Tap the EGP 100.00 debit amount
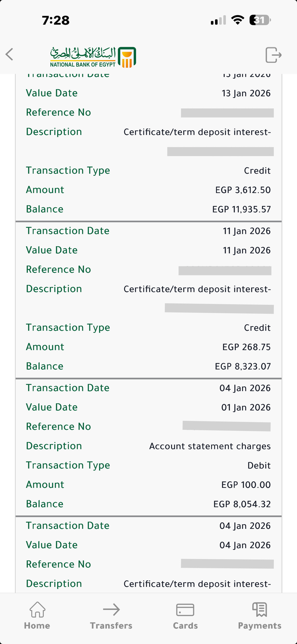 tap(246, 485)
